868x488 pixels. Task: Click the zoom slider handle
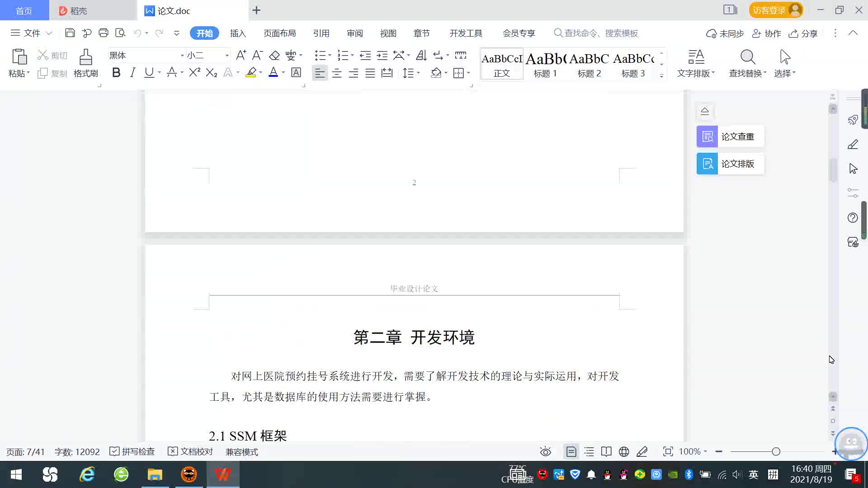[776, 451]
